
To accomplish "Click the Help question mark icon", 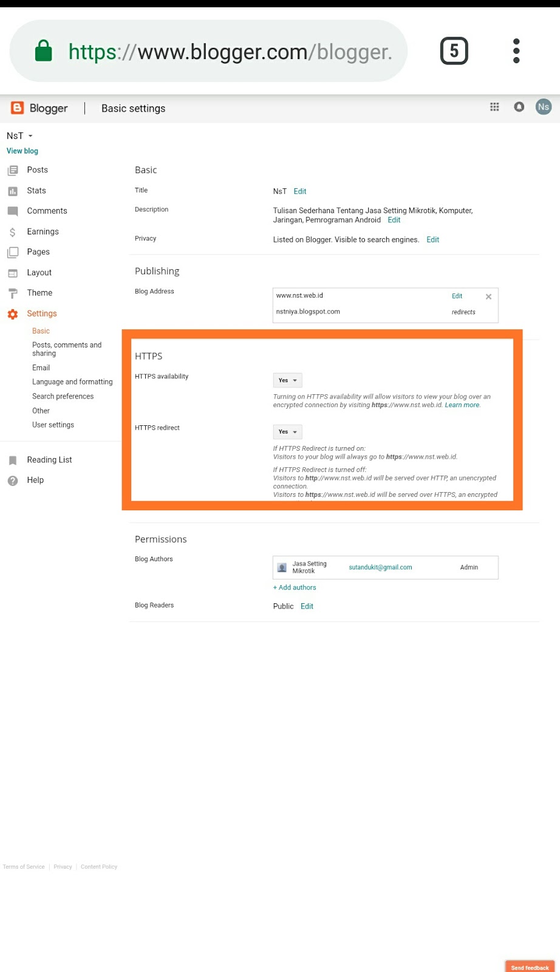I will tap(13, 481).
